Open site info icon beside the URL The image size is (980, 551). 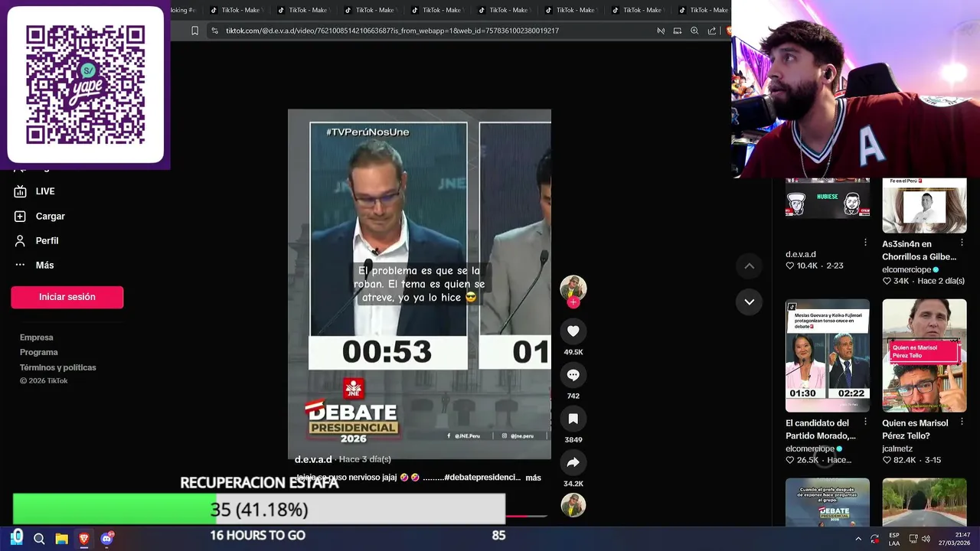215,31
